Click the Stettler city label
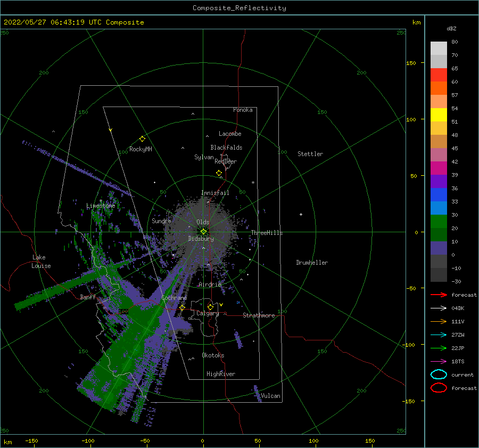Image resolution: width=479 pixels, height=448 pixels. coord(310,154)
